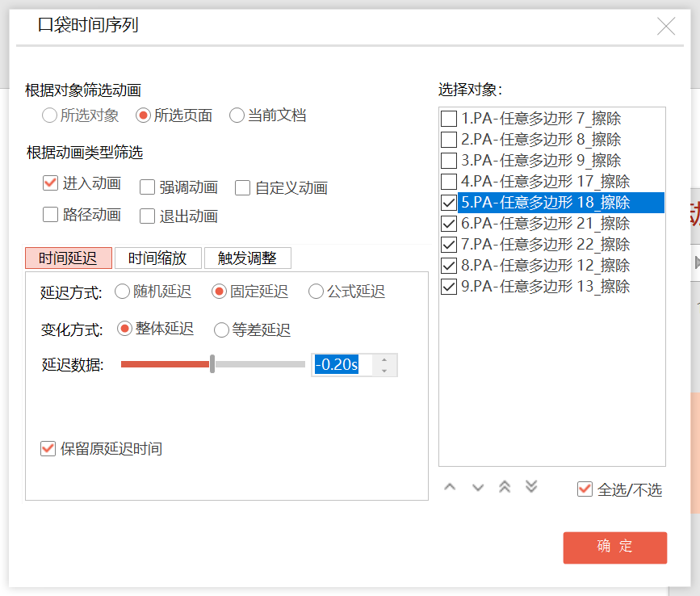
Task: Switch to 时间缩放 tab
Action: click(158, 258)
